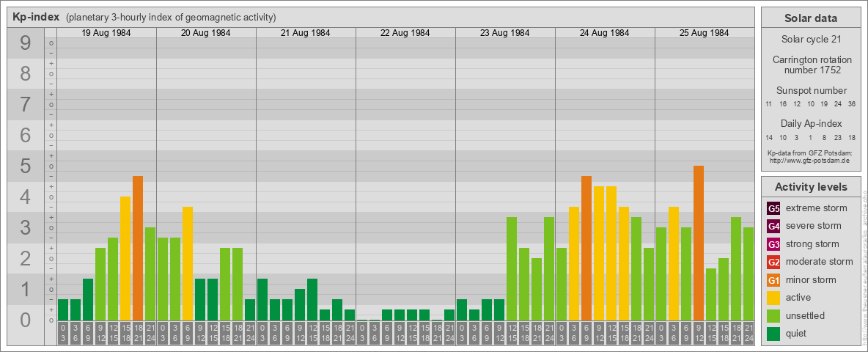This screenshot has width=868, height=352.
Task: Click the Ap-index value 23
Action: coord(838,137)
